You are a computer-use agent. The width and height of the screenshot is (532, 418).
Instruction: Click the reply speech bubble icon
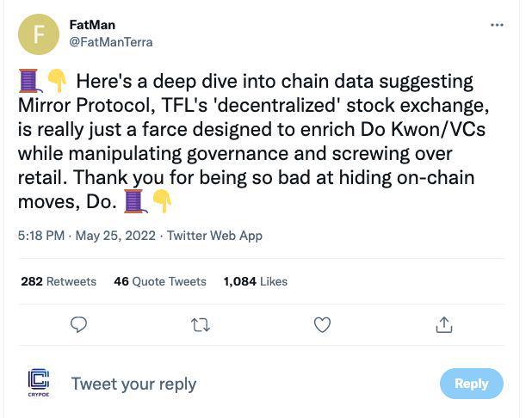[x=78, y=325]
